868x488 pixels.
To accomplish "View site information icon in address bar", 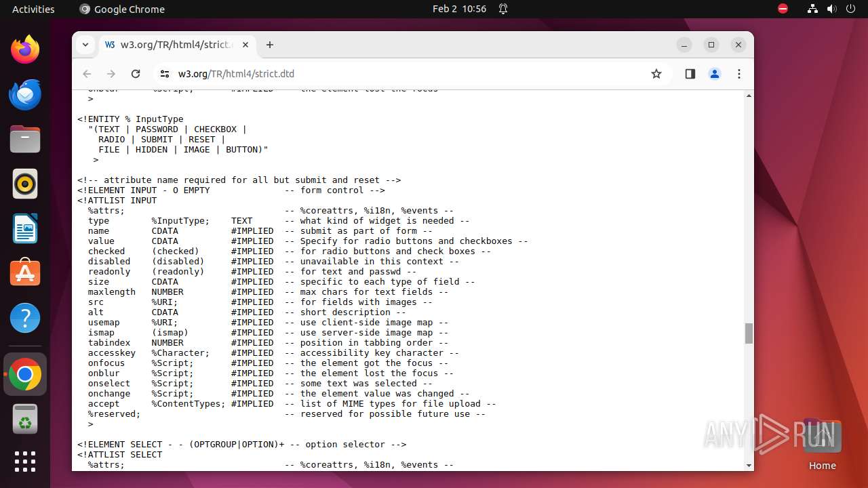I will click(165, 74).
